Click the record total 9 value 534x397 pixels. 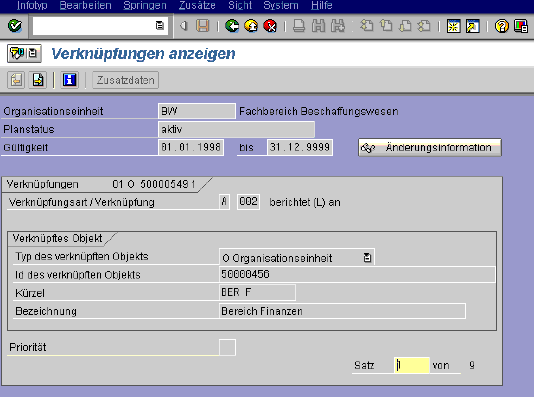(472, 365)
